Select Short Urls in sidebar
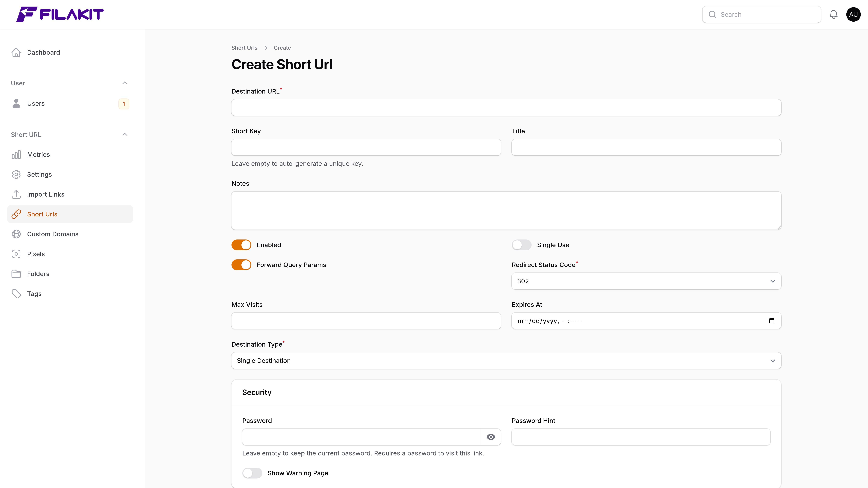 [x=70, y=214]
